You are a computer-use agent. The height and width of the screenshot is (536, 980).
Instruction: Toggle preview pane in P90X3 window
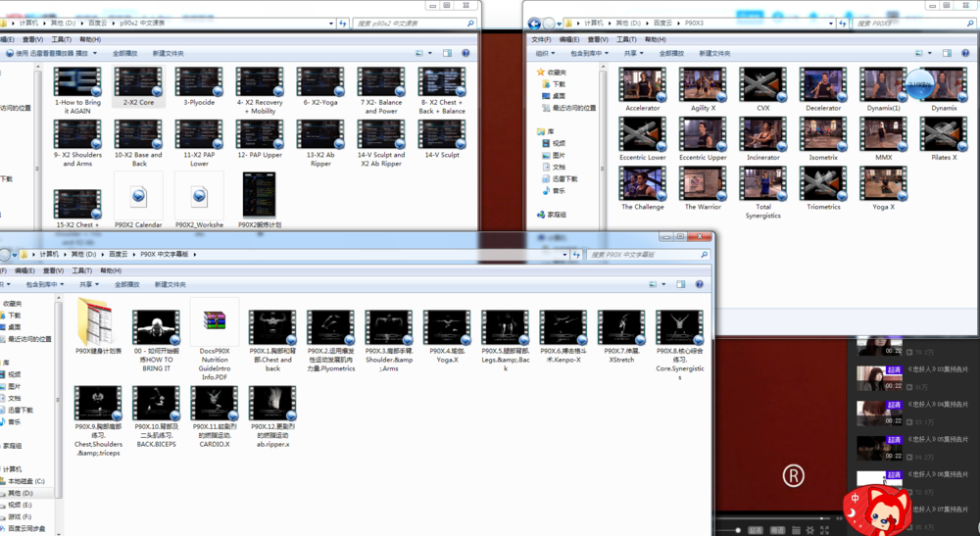pos(947,53)
